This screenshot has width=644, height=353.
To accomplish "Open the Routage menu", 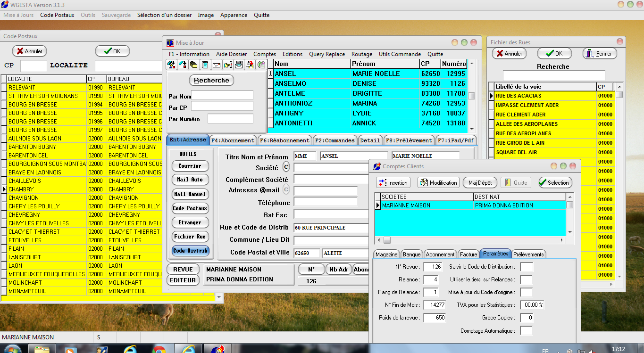I will 362,54.
